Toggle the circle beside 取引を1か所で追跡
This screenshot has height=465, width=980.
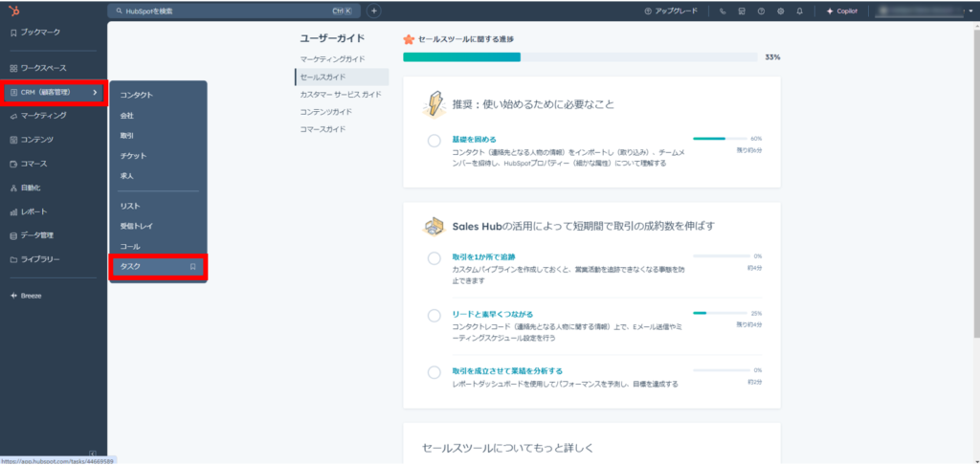pos(434,258)
